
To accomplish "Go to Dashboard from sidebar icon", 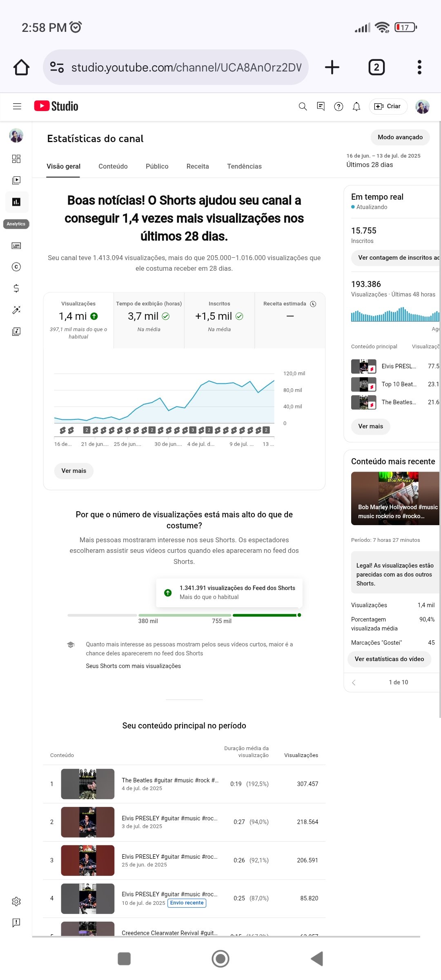I will click(16, 159).
